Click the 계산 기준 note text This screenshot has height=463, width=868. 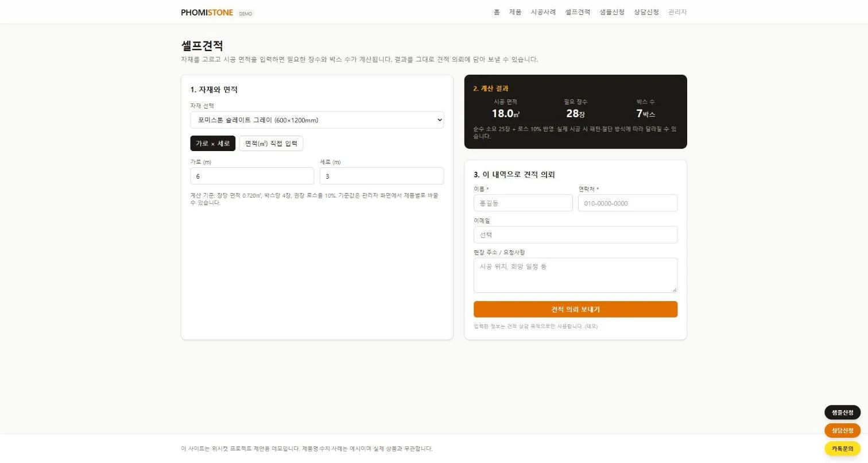pos(314,199)
